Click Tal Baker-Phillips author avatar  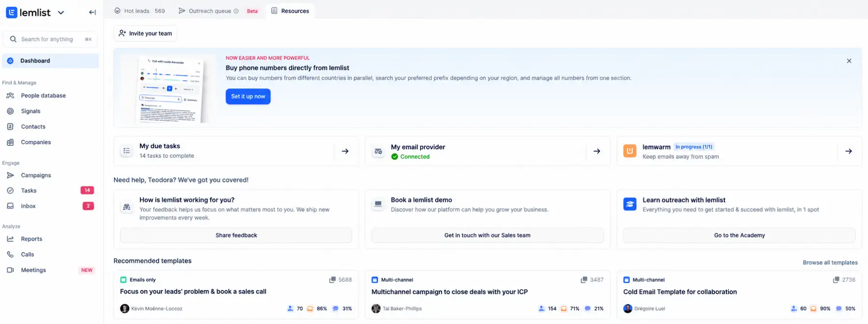point(376,309)
